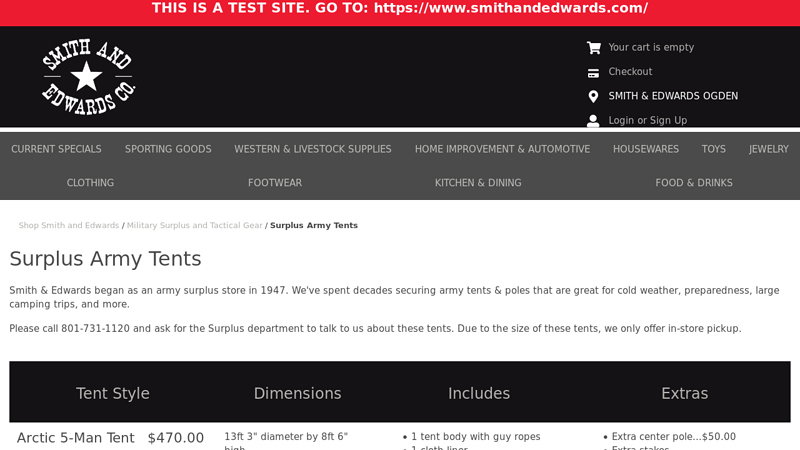Open the Jewelry menu
The height and width of the screenshot is (450, 800).
point(769,149)
